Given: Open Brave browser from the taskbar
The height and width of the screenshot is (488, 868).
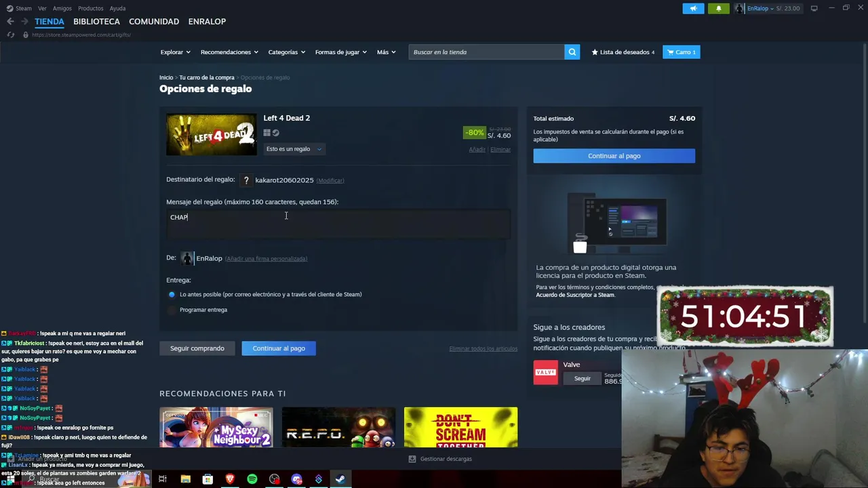Looking at the screenshot, I should click(230, 479).
